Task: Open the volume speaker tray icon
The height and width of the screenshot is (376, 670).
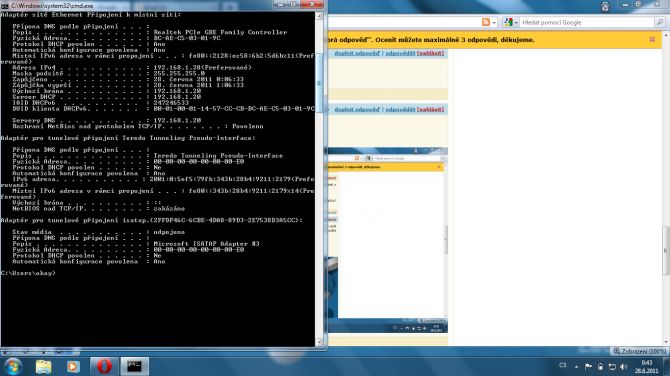Action: [x=623, y=367]
